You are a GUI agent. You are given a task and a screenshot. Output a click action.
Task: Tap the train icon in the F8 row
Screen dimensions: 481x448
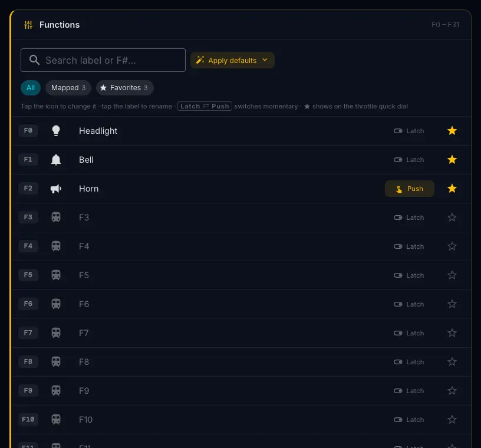[56, 361]
